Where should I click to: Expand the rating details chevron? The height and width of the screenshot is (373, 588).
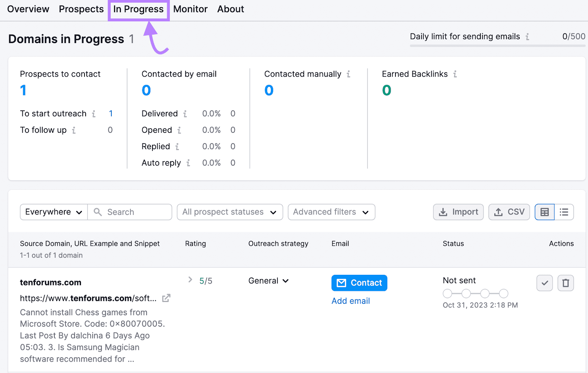pos(190,280)
